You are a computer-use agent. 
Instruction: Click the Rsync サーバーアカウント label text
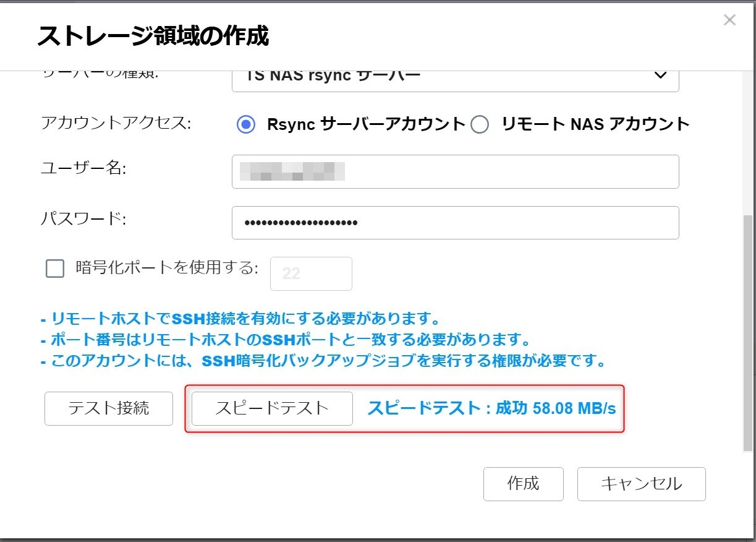(x=366, y=124)
